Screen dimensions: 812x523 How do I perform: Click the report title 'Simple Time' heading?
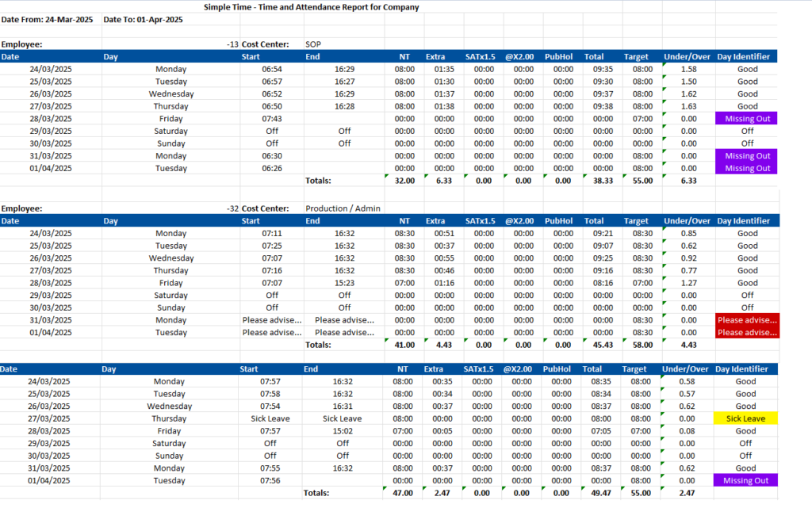coord(312,7)
